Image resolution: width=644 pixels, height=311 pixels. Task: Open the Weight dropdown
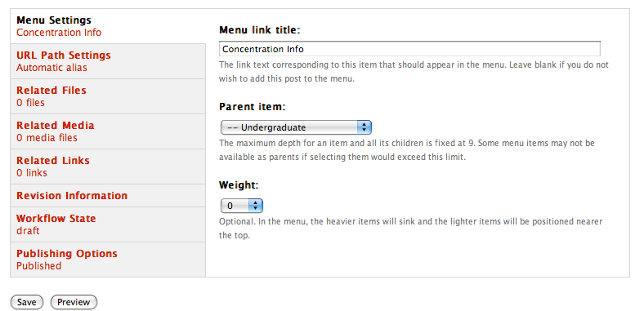(242, 206)
